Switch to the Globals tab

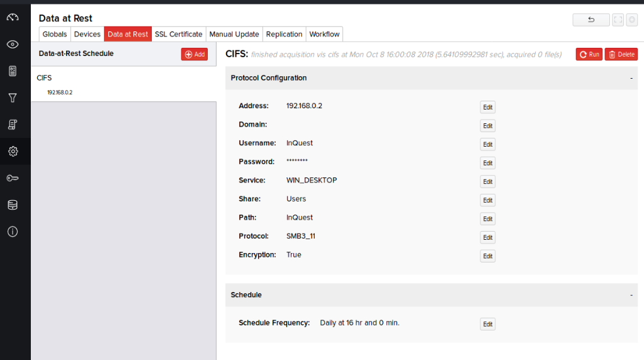(55, 34)
